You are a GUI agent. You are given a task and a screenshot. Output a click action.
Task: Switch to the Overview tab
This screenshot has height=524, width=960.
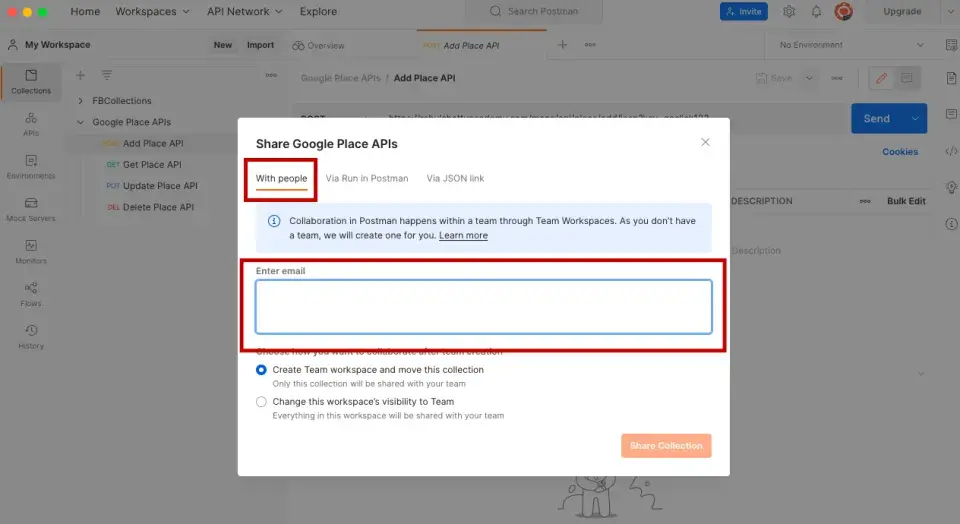(318, 45)
